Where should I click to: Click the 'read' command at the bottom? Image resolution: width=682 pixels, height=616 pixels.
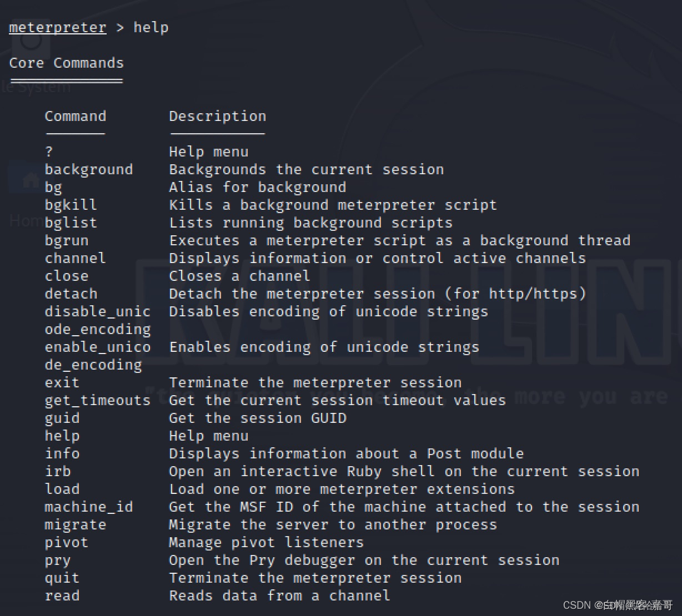[62, 595]
